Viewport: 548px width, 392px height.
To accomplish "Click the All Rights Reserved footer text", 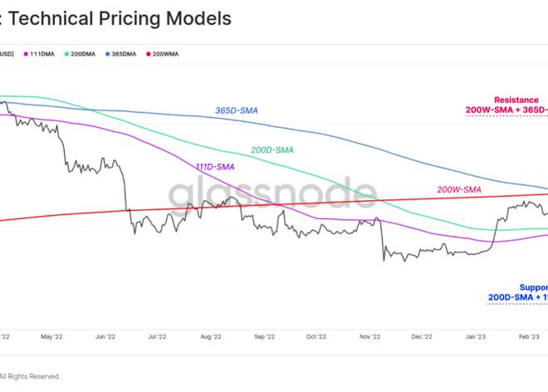I will (32, 376).
